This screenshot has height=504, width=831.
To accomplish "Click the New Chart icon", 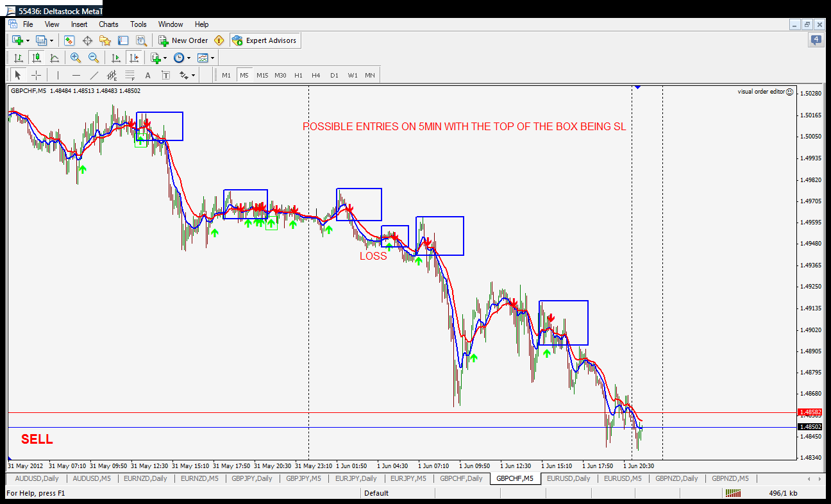I will (x=17, y=40).
